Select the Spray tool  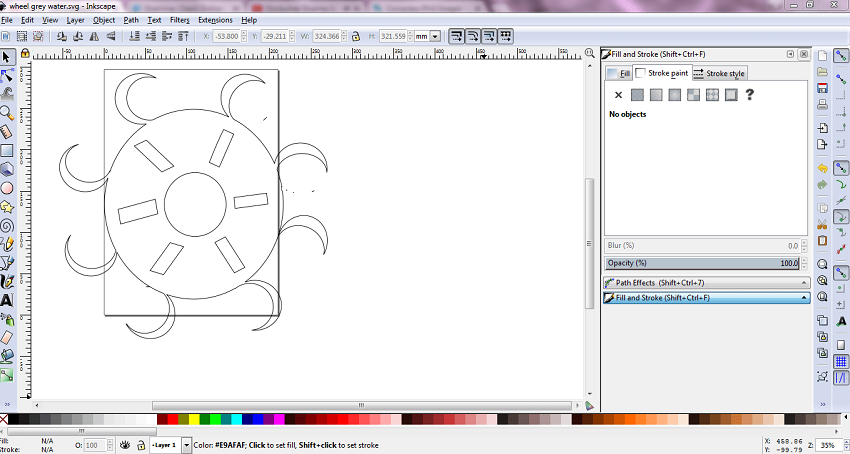pos(7,319)
